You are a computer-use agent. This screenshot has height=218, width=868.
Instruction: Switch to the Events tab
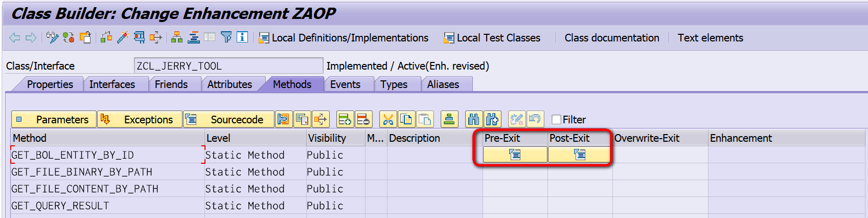pos(345,84)
